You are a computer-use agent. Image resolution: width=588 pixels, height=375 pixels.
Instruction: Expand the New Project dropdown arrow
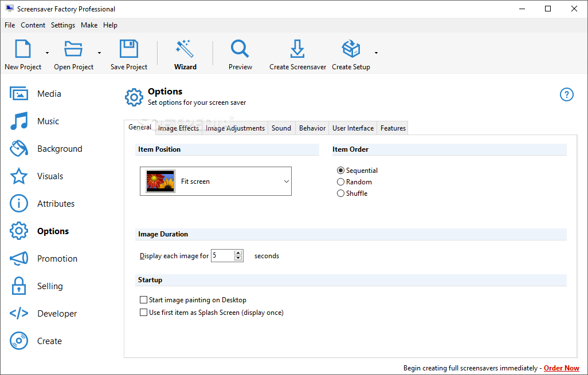47,53
